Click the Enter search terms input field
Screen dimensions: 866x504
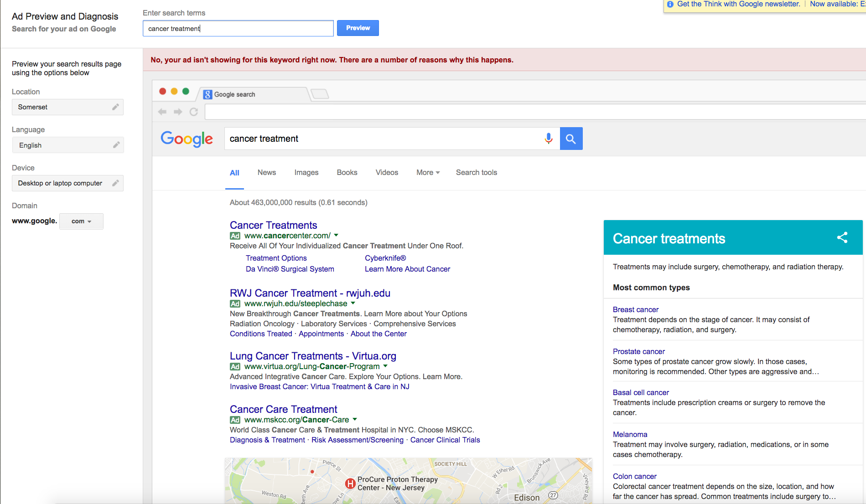pyautogui.click(x=238, y=28)
